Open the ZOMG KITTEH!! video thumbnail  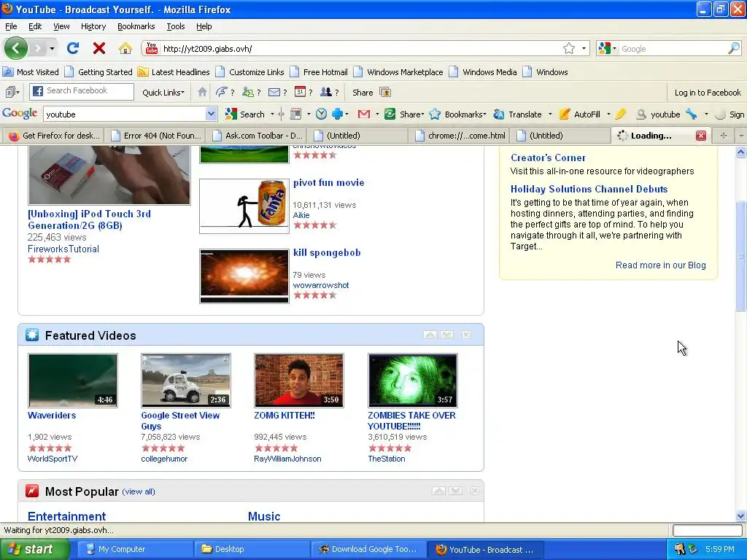click(x=298, y=380)
